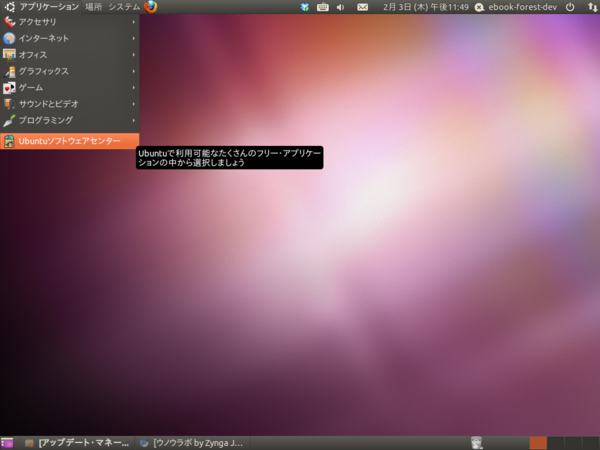Open the keyboard input method indicator
This screenshot has width=600, height=450.
[323, 7]
